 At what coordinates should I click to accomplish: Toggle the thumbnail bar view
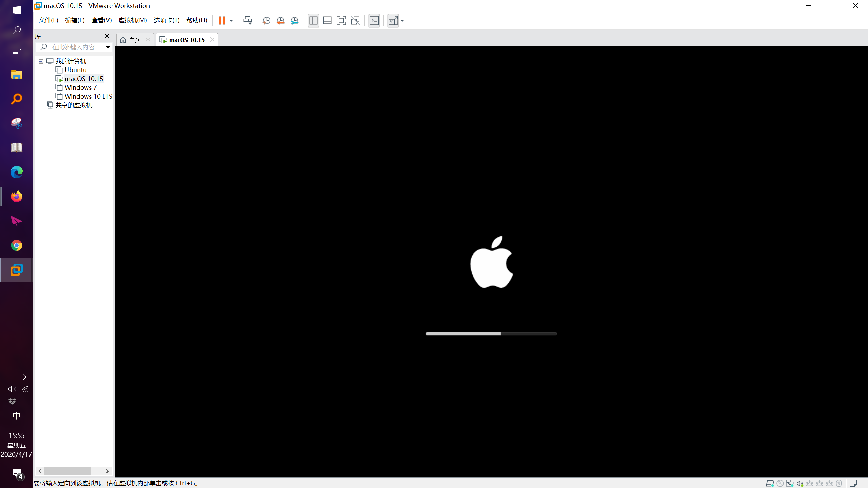pyautogui.click(x=327, y=21)
